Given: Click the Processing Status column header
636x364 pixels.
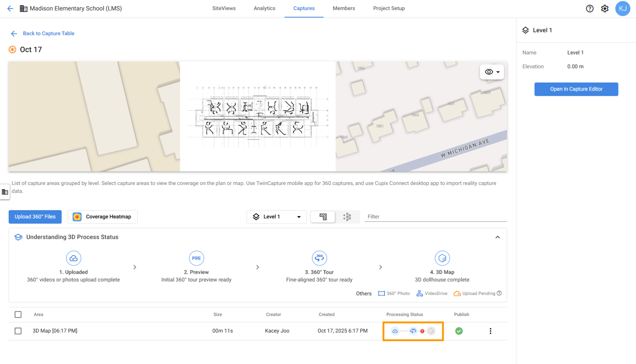Looking at the screenshot, I should (405, 315).
